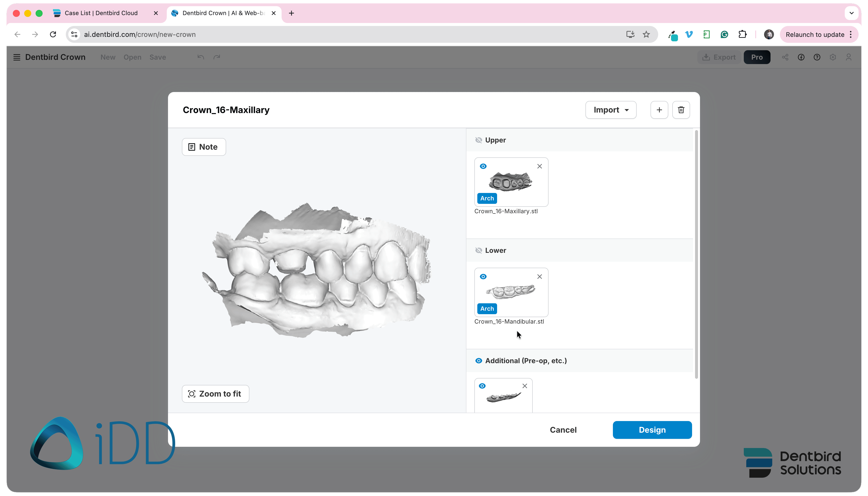Open the Help question mark icon
868x496 pixels.
817,57
